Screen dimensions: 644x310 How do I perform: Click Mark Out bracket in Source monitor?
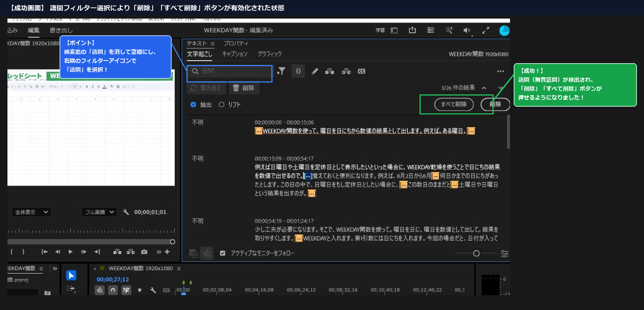click(x=23, y=252)
